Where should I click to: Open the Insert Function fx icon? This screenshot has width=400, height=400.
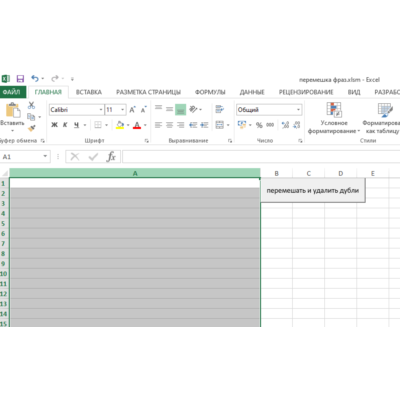pyautogui.click(x=111, y=157)
